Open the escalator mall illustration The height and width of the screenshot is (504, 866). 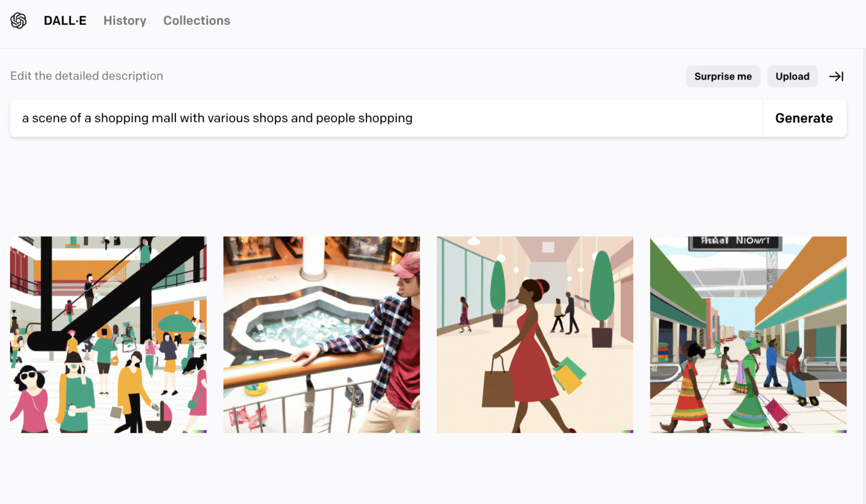point(108,334)
